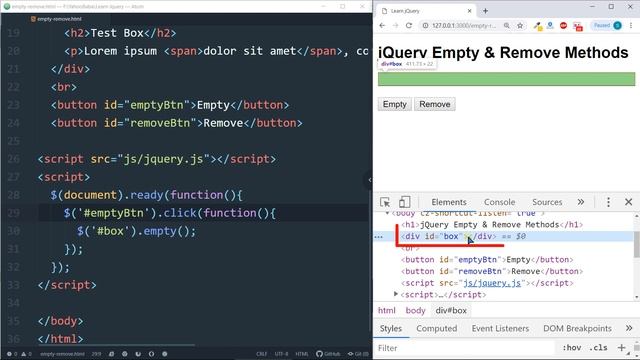The height and width of the screenshot is (360, 640).
Task: Switch to the Console tab
Action: pos(499,202)
